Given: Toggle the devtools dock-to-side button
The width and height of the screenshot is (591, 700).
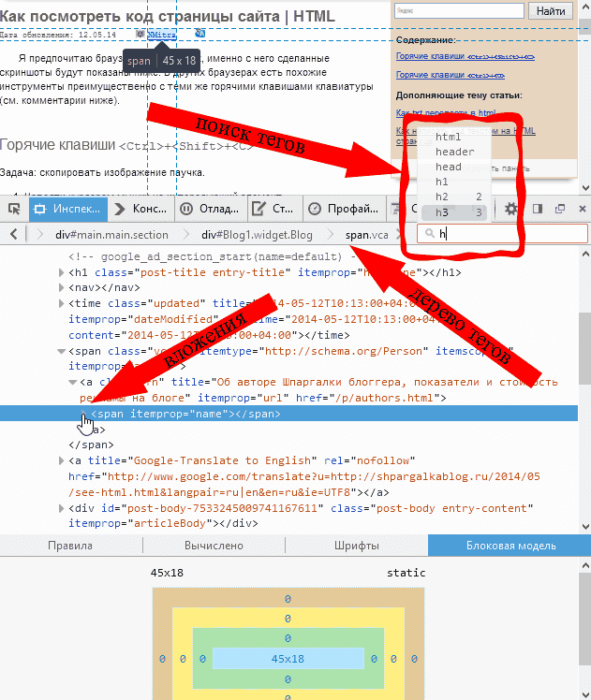Looking at the screenshot, I should pos(538,209).
